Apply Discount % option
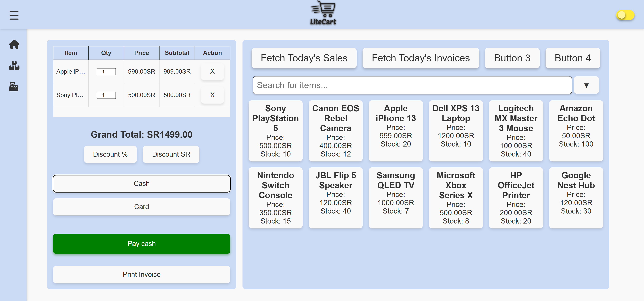Image resolution: width=644 pixels, height=301 pixels. pos(110,154)
